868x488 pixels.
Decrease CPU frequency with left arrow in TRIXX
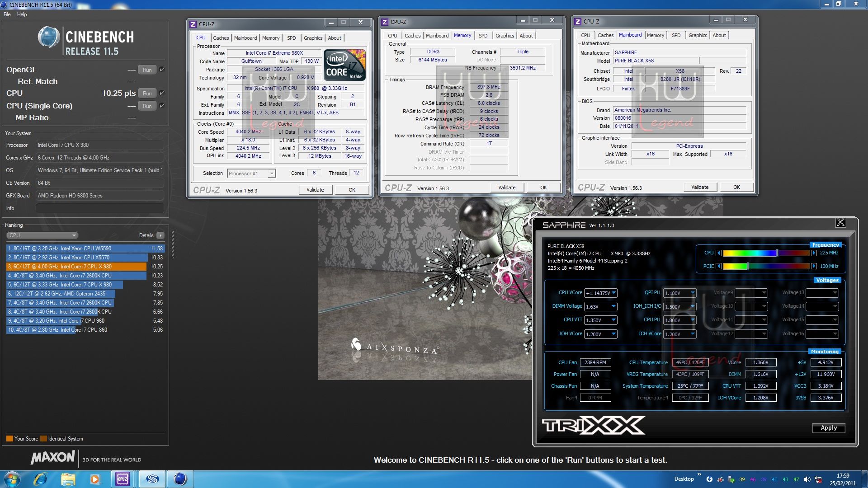click(718, 253)
